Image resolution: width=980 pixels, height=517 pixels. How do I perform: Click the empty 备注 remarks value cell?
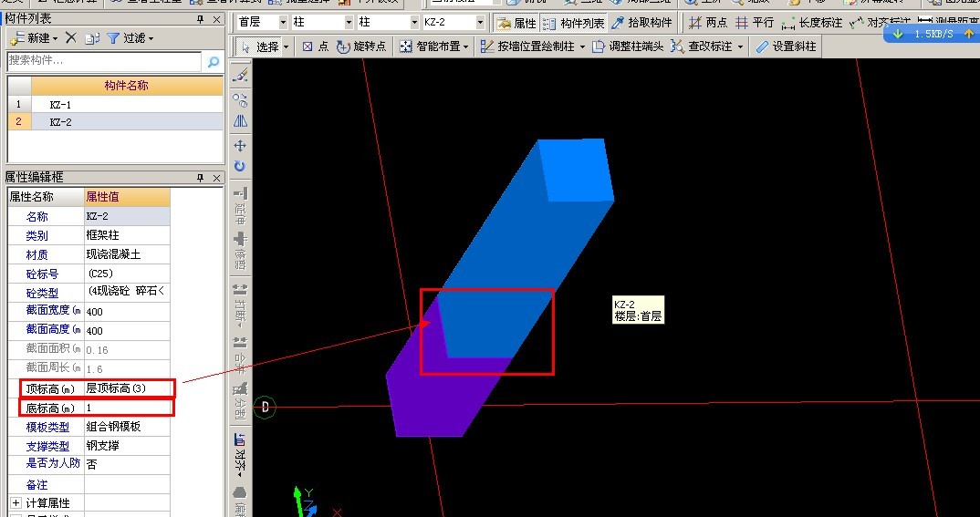[x=127, y=484]
